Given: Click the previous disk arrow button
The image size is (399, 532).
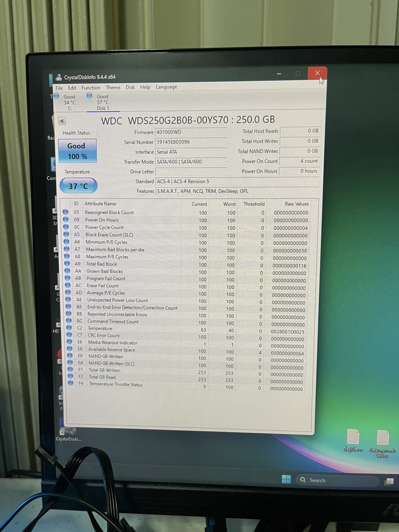Looking at the screenshot, I should click(62, 121).
